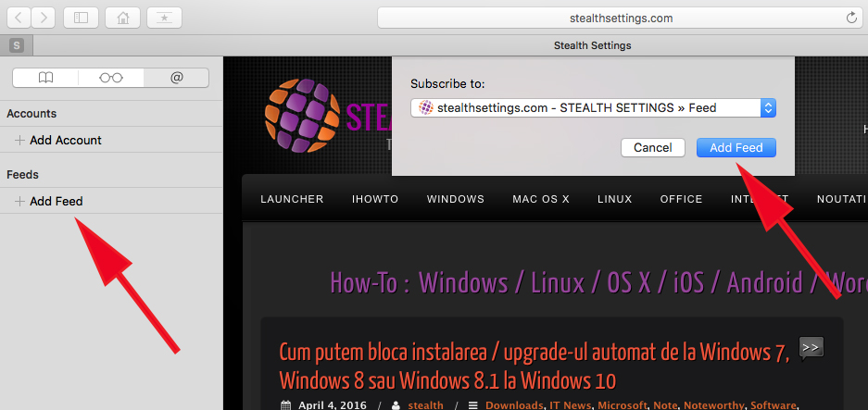Viewport: 868px width, 410px height.
Task: Click the Subscribe to: label
Action: click(x=447, y=84)
